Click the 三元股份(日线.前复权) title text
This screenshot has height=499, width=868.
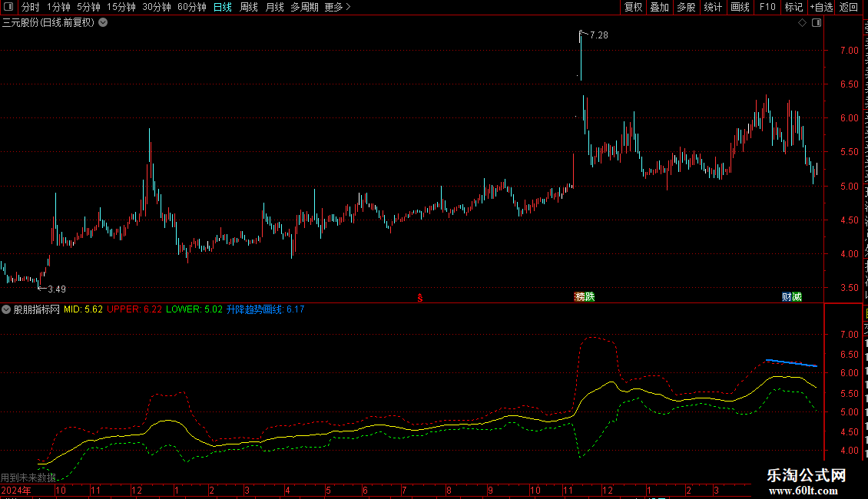tap(48, 23)
